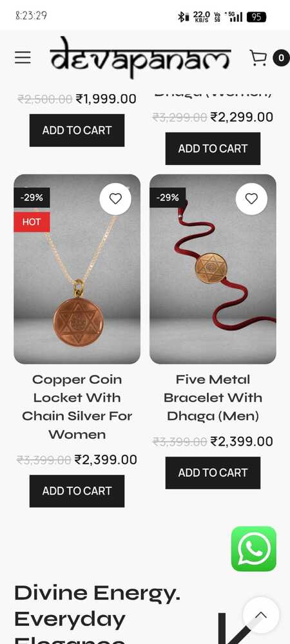Tap the cart item count badge

tap(281, 58)
